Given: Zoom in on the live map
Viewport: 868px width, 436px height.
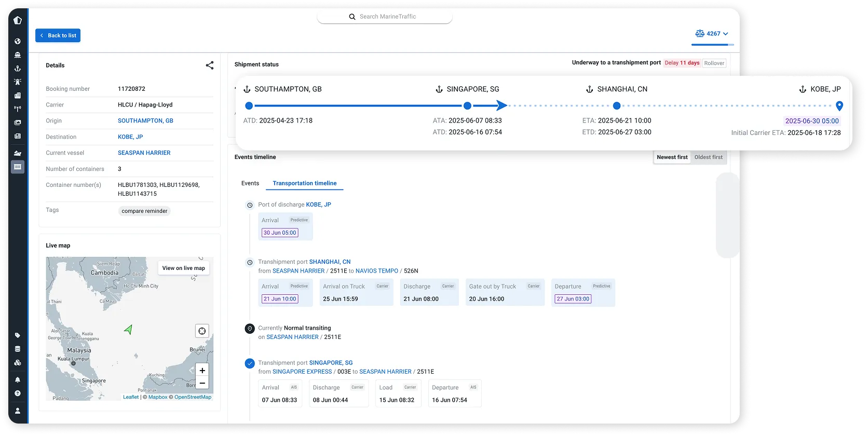Looking at the screenshot, I should coord(202,370).
